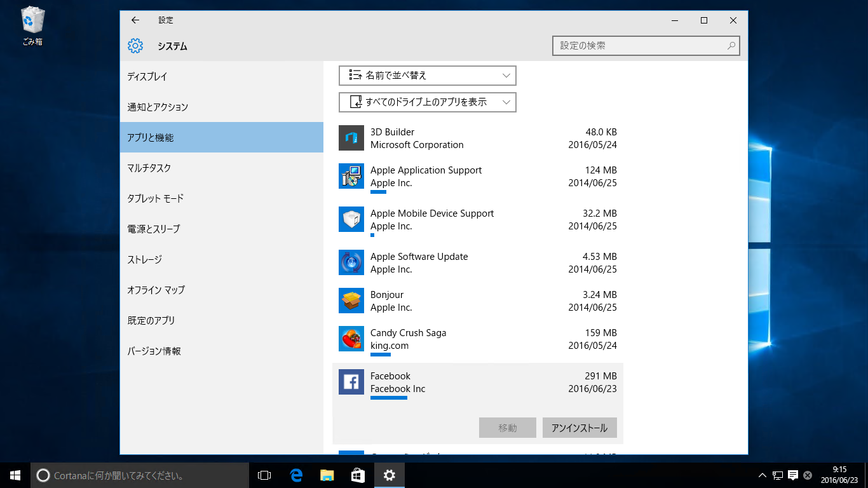This screenshot has width=868, height=488.
Task: Select the 3D Builder app name
Action: 392,132
